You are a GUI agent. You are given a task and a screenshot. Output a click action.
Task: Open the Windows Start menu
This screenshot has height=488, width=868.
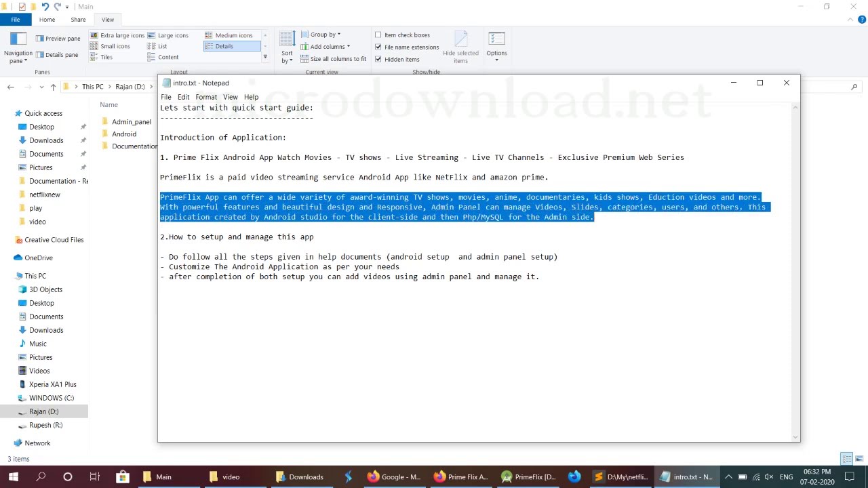(14, 477)
